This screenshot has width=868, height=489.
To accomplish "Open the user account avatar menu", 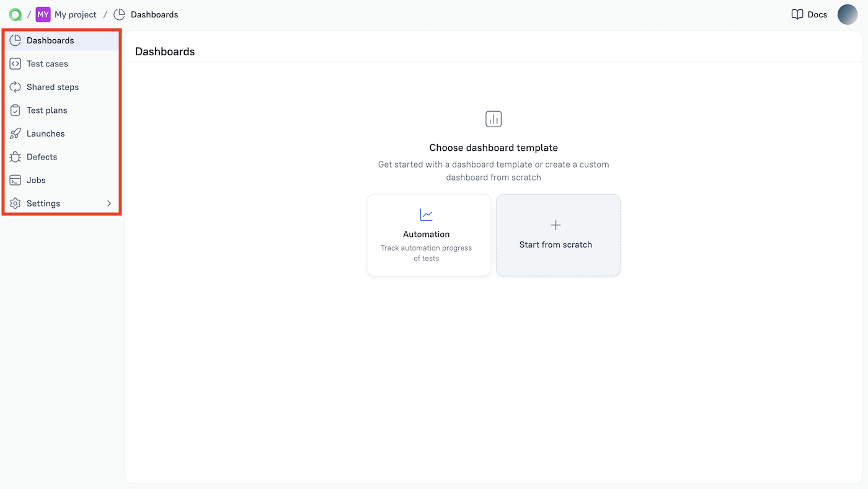I will pyautogui.click(x=848, y=14).
